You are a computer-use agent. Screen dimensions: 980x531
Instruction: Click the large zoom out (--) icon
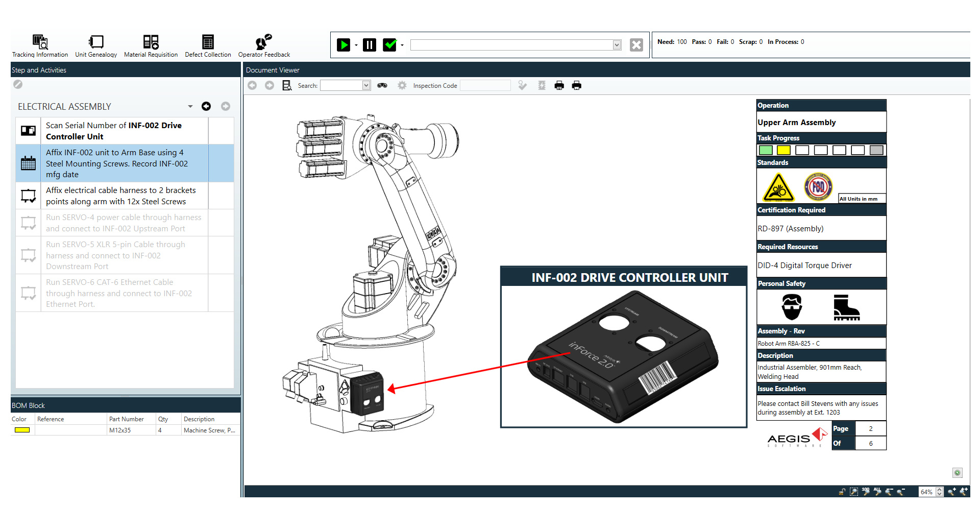[889, 492]
